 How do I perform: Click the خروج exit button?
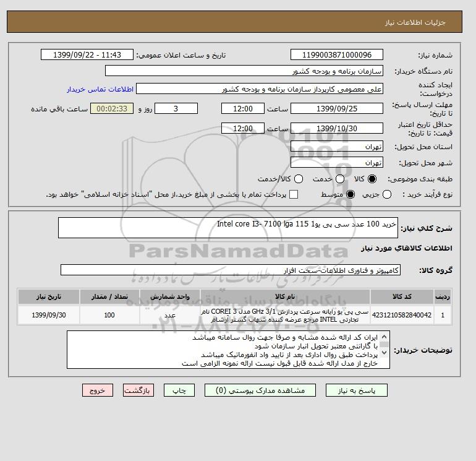pos(98,390)
